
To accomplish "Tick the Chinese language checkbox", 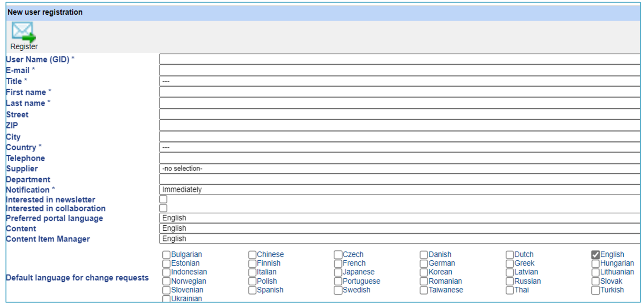I will coord(252,255).
